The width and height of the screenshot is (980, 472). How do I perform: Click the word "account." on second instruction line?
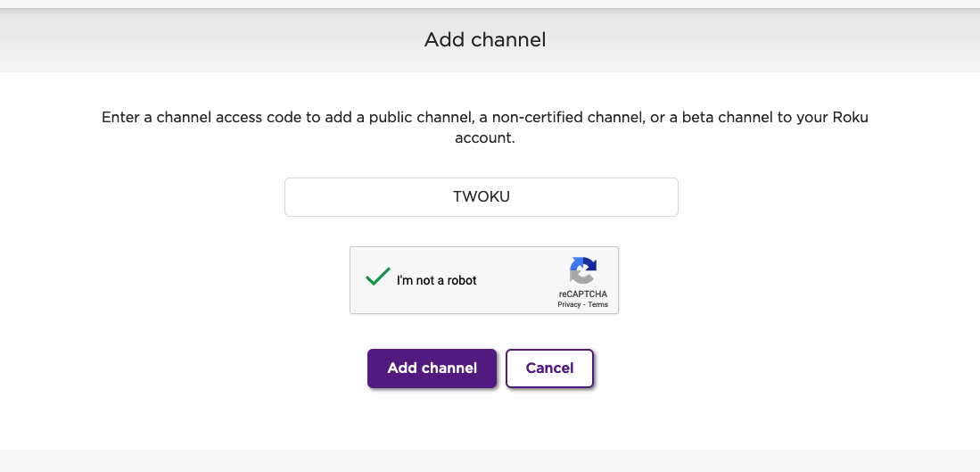pyautogui.click(x=485, y=138)
